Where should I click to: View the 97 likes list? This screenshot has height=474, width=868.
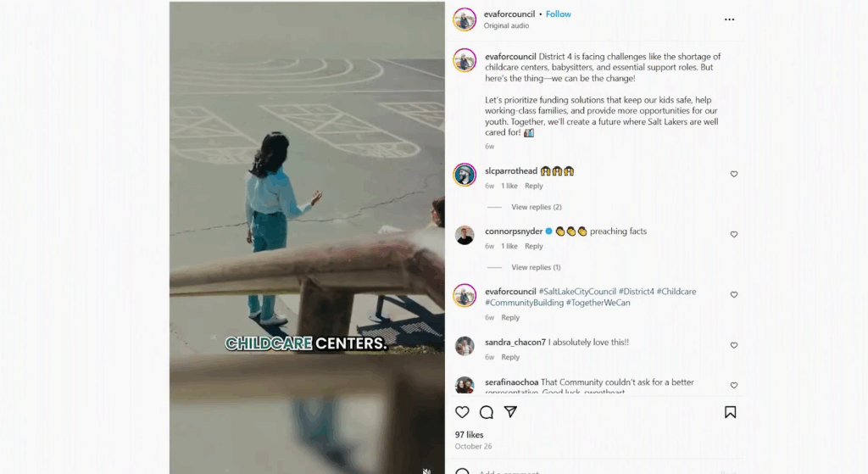[x=469, y=435]
